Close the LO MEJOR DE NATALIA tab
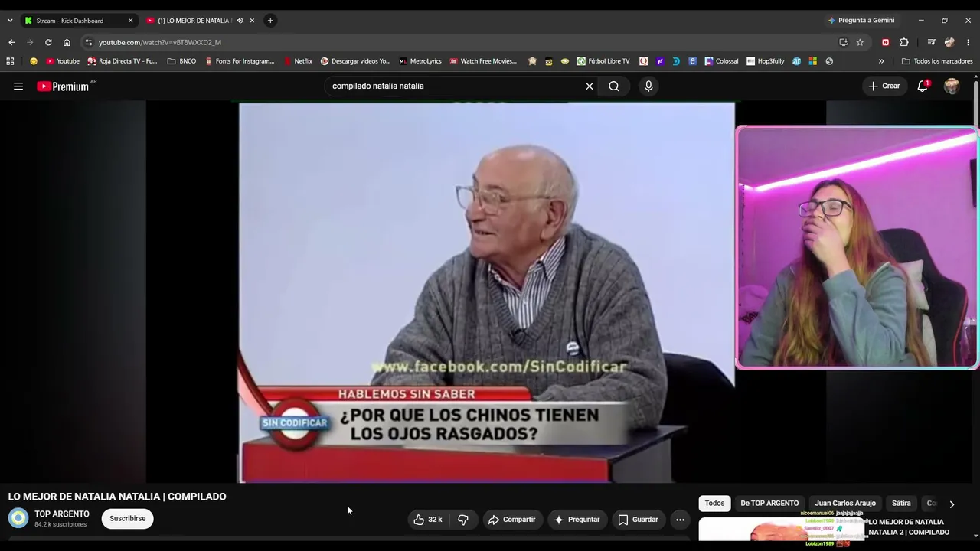Viewport: 980px width, 551px height. 252,21
